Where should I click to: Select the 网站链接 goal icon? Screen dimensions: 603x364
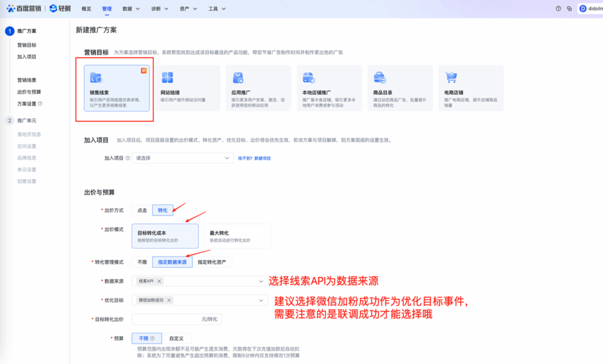[x=167, y=78]
